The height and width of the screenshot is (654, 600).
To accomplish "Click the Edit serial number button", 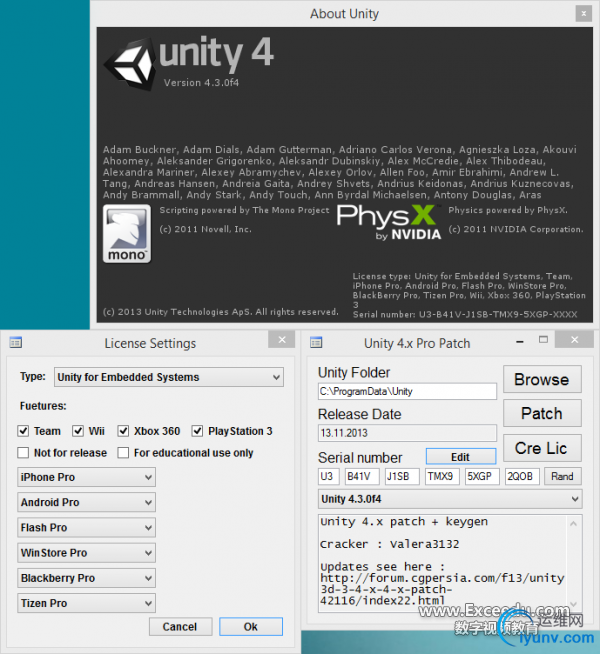I will point(461,457).
